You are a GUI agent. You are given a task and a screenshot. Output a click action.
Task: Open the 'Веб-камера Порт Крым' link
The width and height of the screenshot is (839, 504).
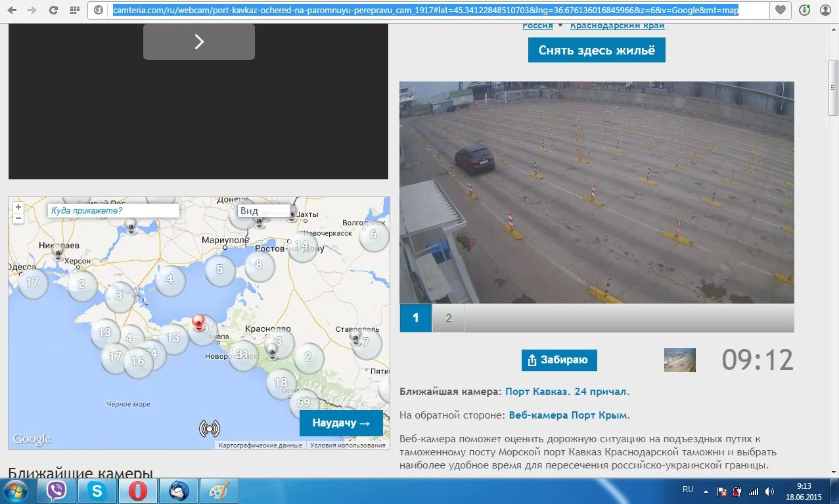pyautogui.click(x=569, y=415)
